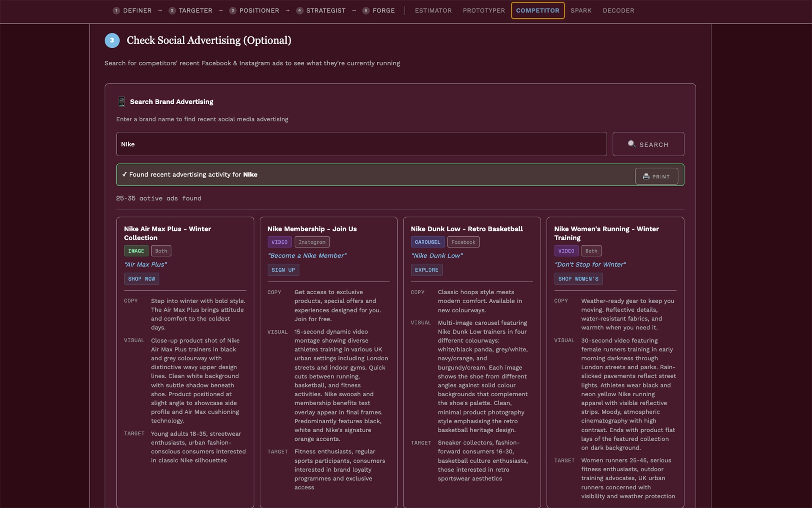This screenshot has height=508, width=812.
Task: Click the Video tag on Nike Membership card
Action: coord(280,242)
